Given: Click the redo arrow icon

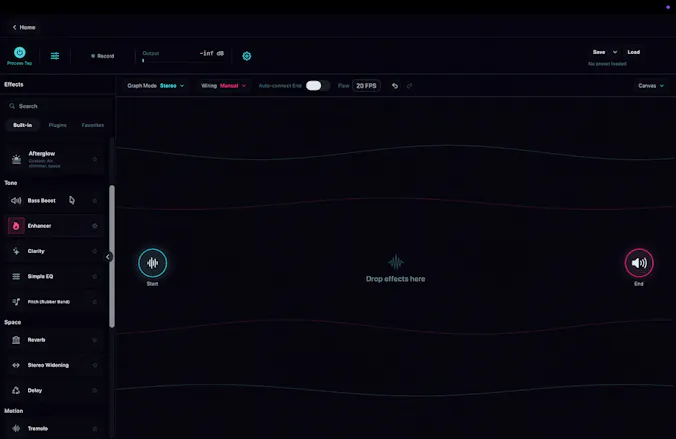Looking at the screenshot, I should coord(409,86).
